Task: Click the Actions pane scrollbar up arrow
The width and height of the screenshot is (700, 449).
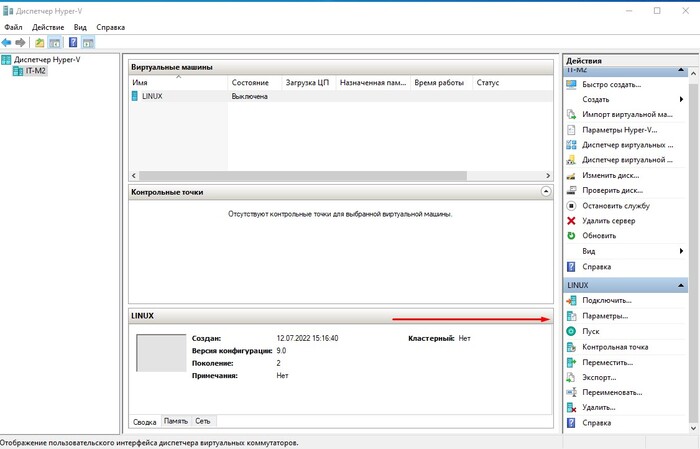Action: click(693, 73)
